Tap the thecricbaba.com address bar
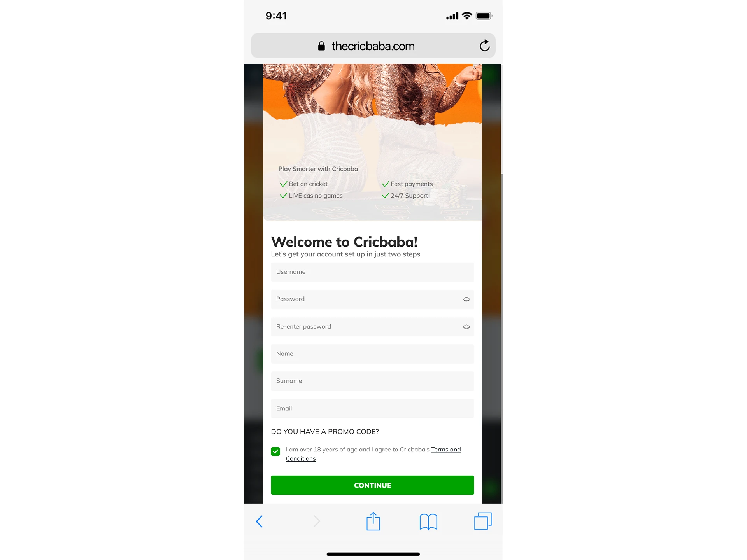 tap(373, 46)
